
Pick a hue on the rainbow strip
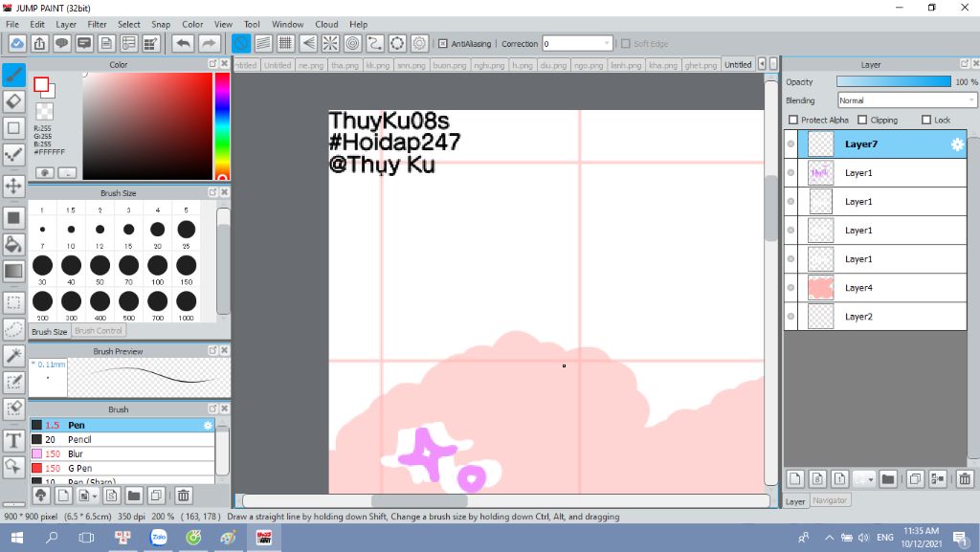(x=222, y=125)
